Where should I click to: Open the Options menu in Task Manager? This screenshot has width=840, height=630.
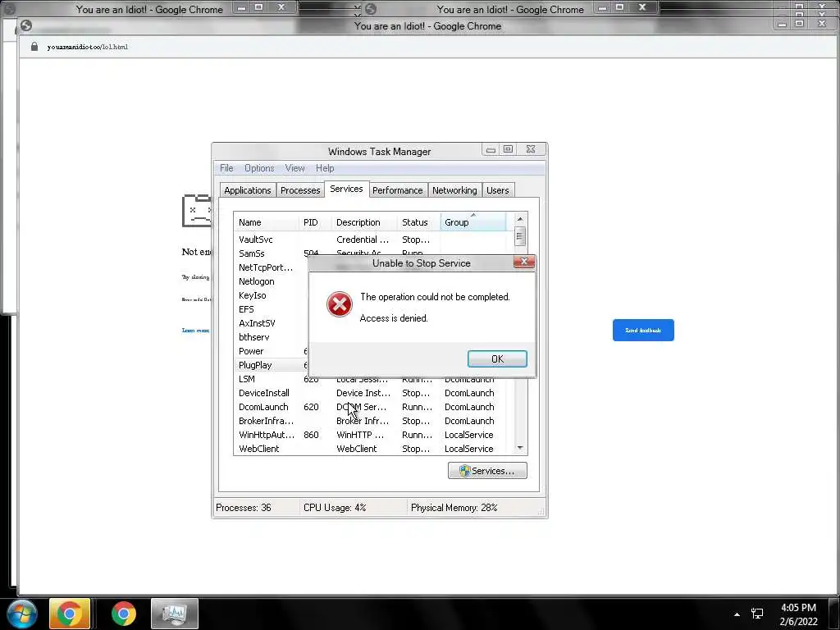point(259,168)
